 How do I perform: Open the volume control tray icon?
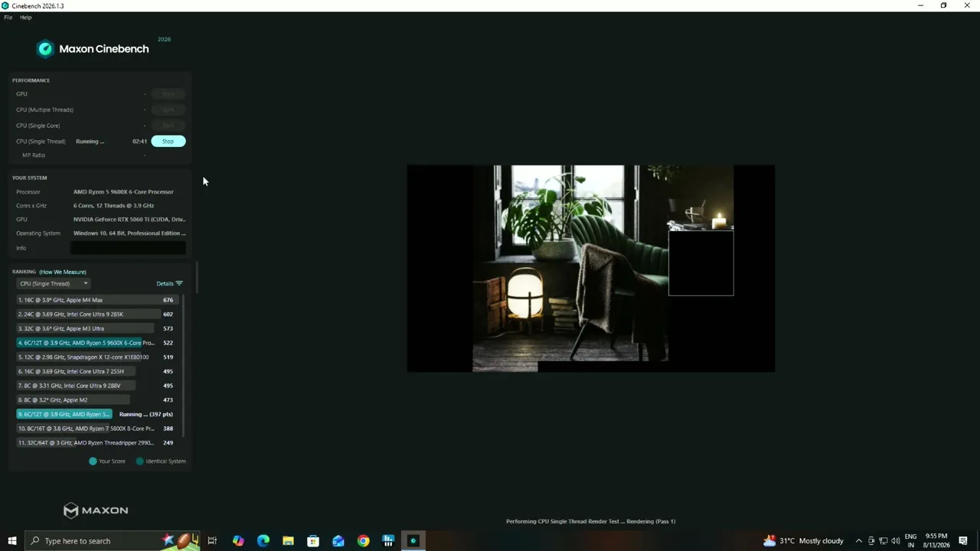(895, 541)
